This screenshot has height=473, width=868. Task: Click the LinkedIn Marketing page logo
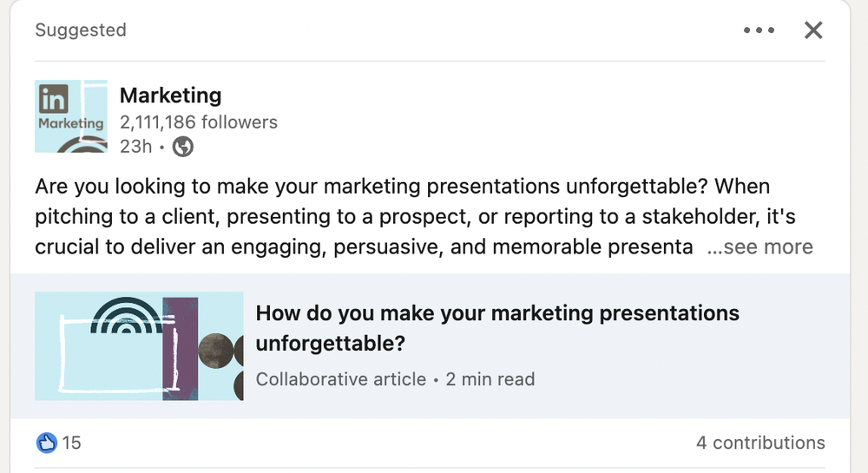coord(70,116)
